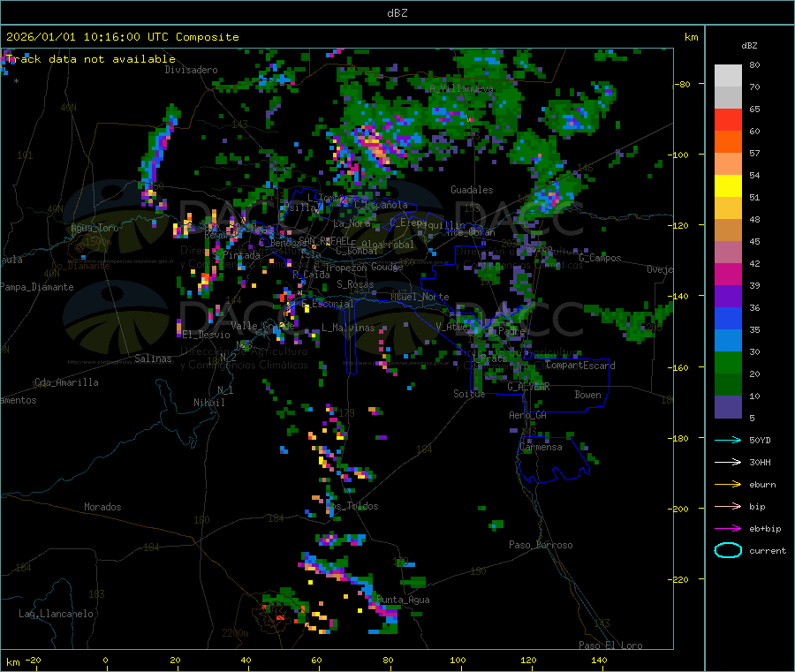795x672 pixels.
Task: Click the 'km' unit label at top right
Action: coord(691,37)
